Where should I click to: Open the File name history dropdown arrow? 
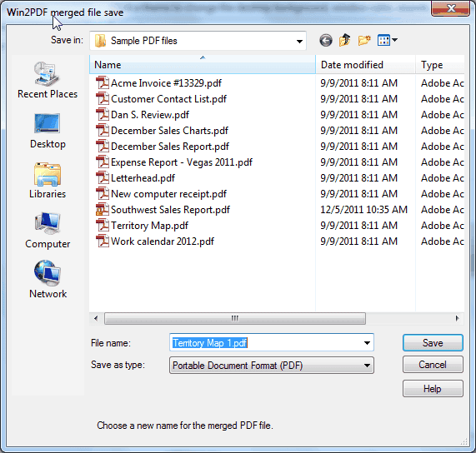click(x=367, y=343)
